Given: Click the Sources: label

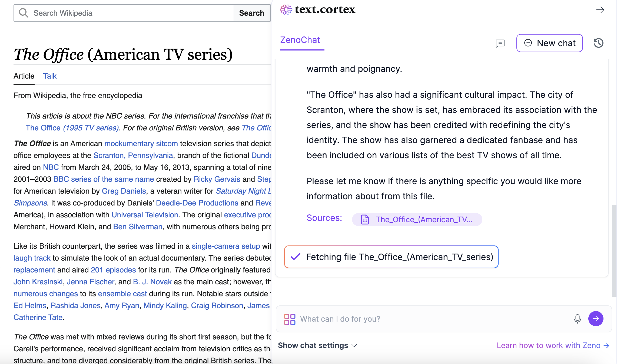Looking at the screenshot, I should click(x=324, y=218).
